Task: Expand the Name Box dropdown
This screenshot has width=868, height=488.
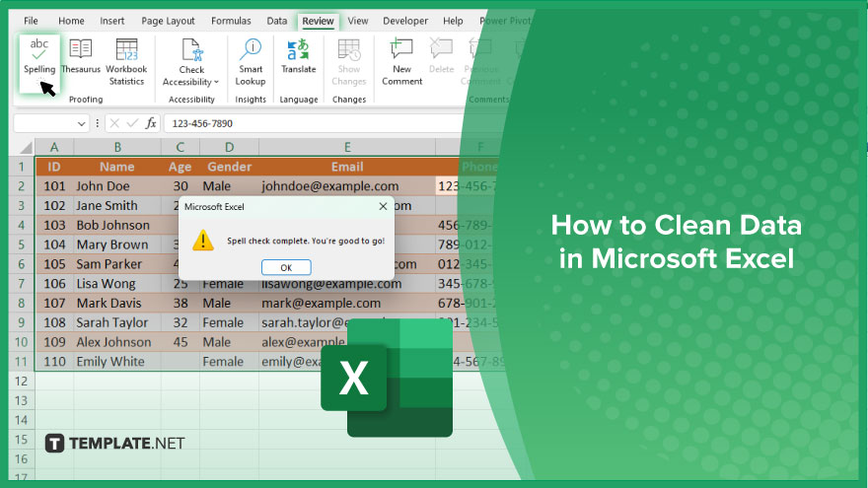Action: coord(81,123)
